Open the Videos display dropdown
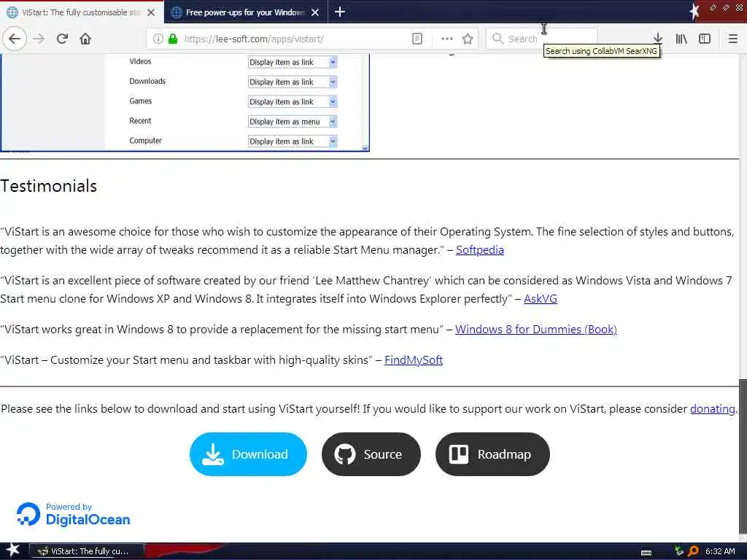747x560 pixels. [x=292, y=63]
